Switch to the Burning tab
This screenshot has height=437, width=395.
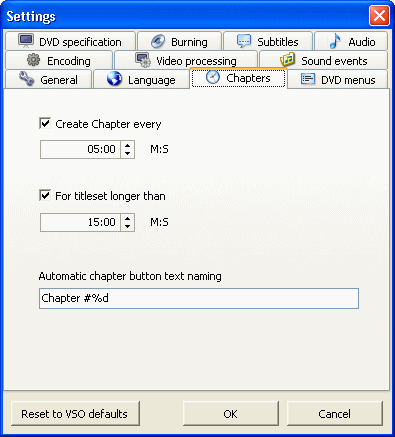coord(180,41)
